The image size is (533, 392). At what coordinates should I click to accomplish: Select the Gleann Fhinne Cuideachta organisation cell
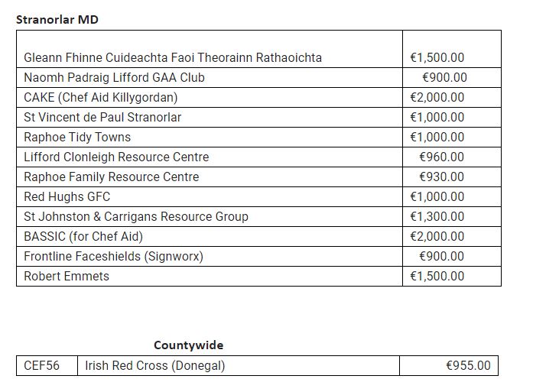[x=173, y=57]
